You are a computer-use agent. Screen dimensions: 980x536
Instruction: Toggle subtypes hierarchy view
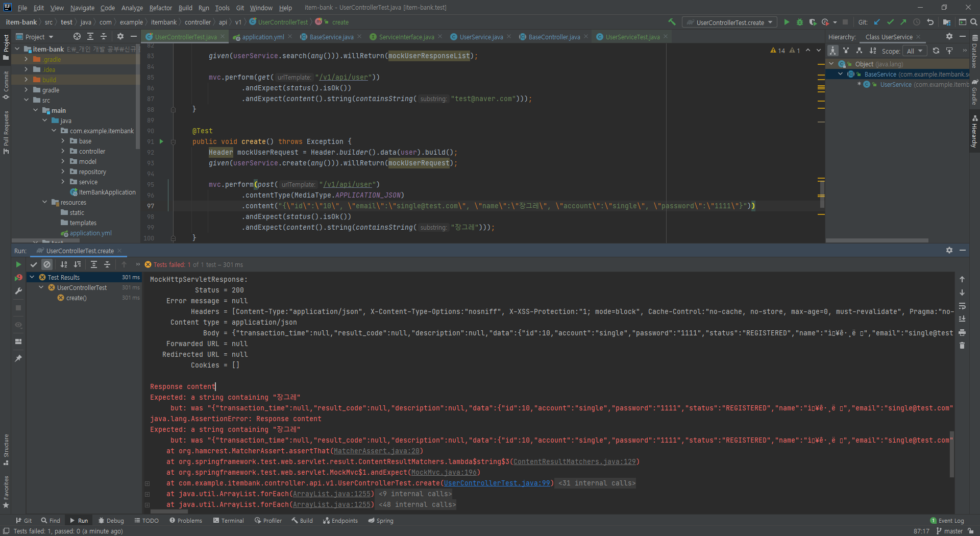pyautogui.click(x=860, y=51)
